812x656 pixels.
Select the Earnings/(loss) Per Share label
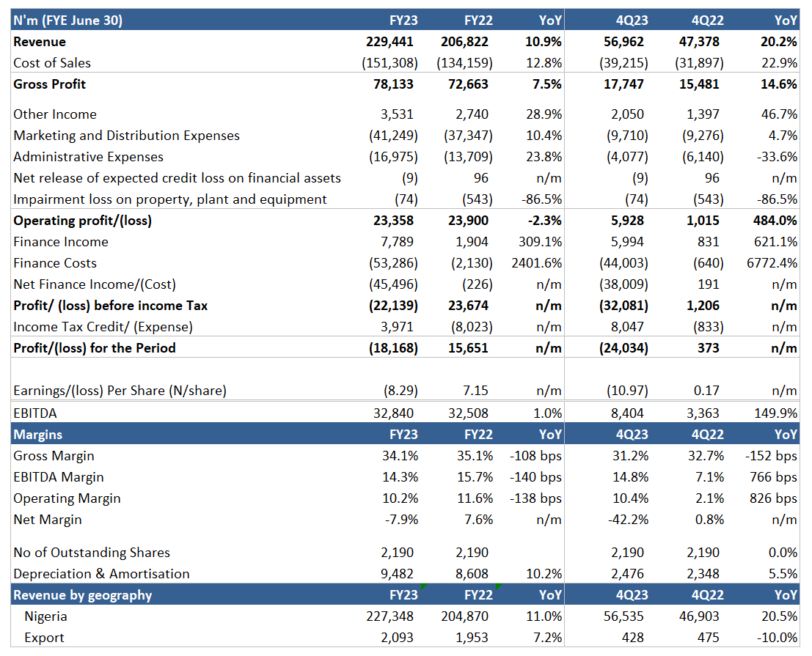point(120,391)
